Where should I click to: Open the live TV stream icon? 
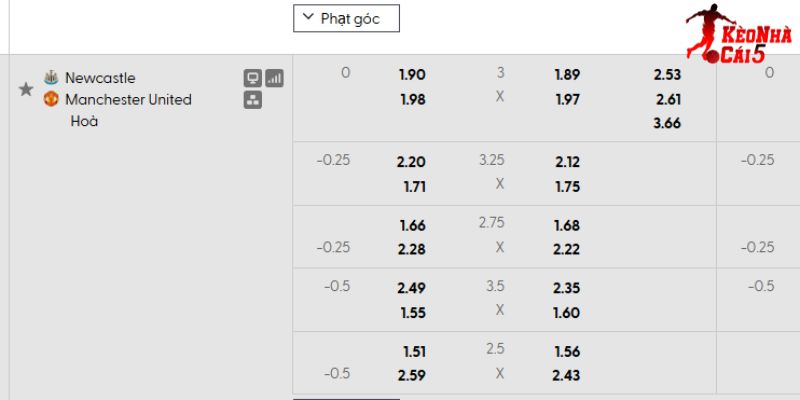click(253, 78)
